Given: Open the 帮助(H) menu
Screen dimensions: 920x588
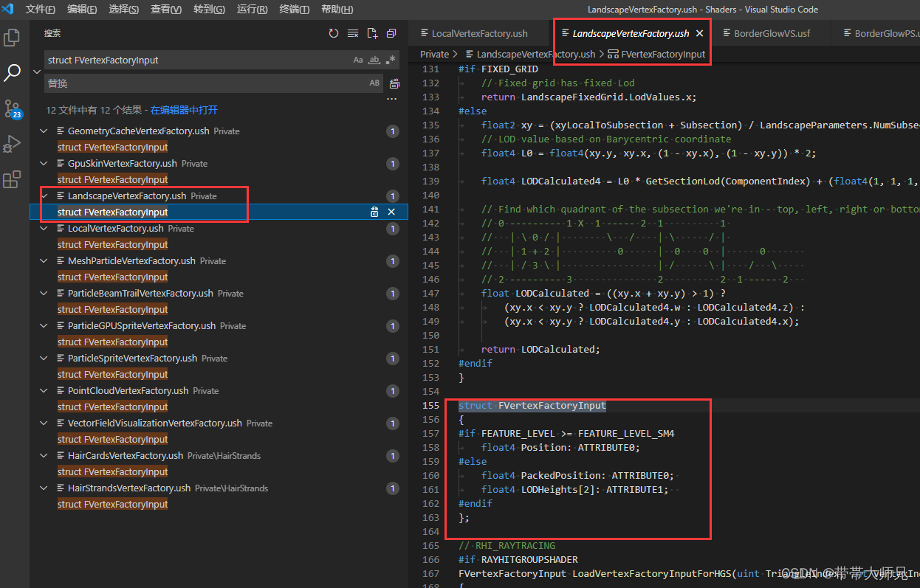Looking at the screenshot, I should pos(337,10).
